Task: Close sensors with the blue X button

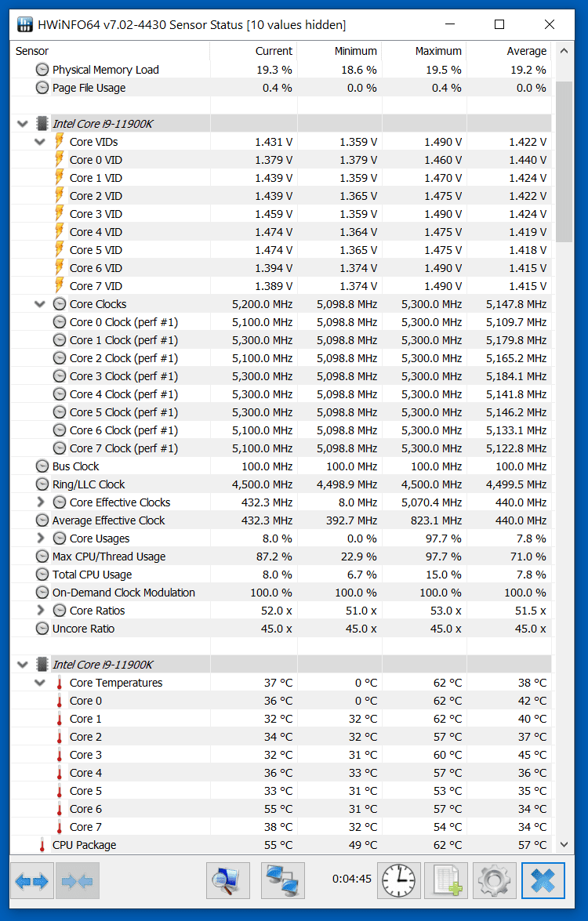Action: pyautogui.click(x=543, y=881)
